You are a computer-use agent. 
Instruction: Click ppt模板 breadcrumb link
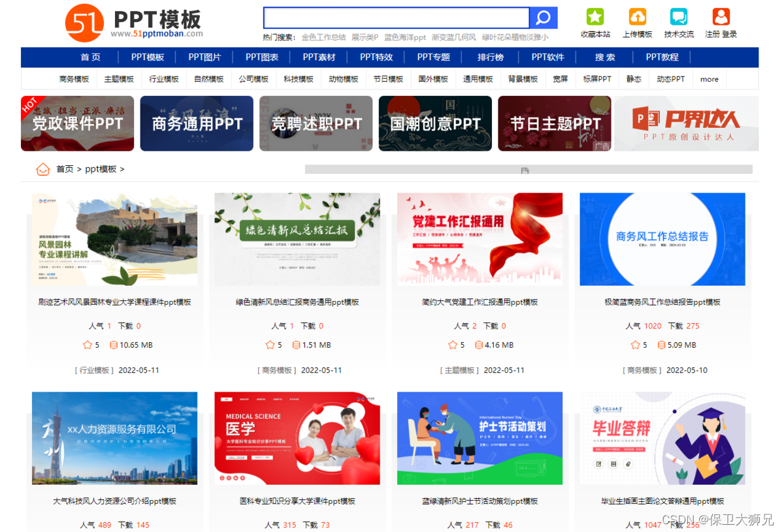[x=101, y=169]
